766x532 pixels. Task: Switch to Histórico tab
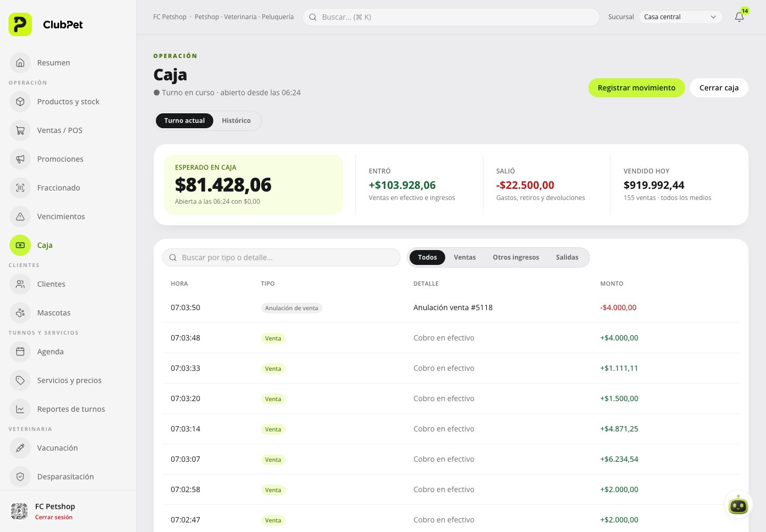pos(236,121)
